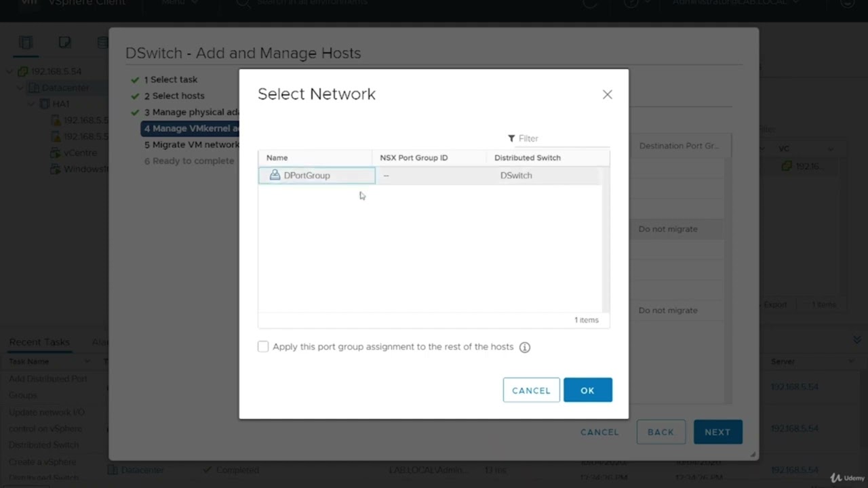Viewport: 868px width, 488px height.
Task: Collapse the Recent Tasks panel chevron
Action: tap(856, 340)
